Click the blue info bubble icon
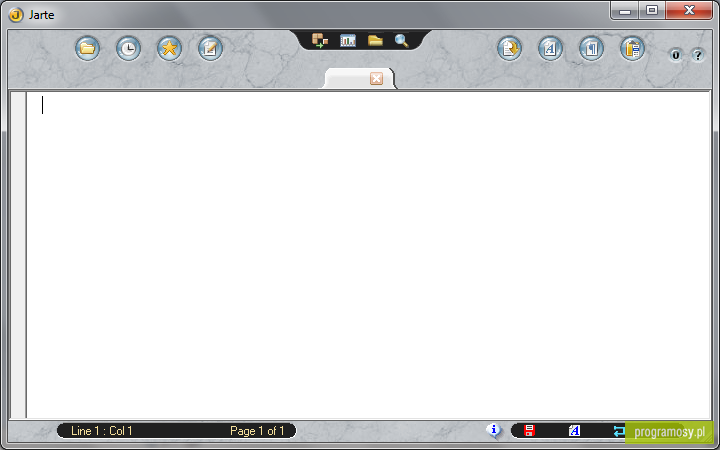This screenshot has width=720, height=450. (494, 430)
